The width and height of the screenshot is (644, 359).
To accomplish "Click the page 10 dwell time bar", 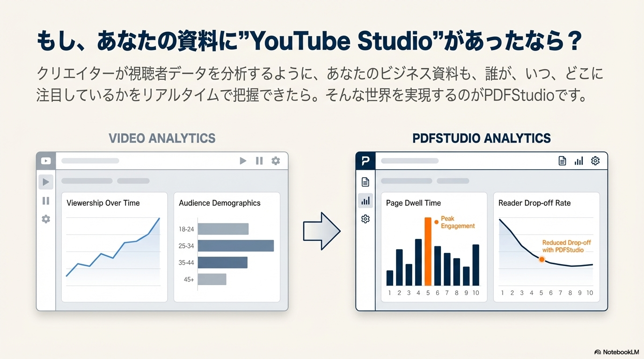I will (x=476, y=265).
